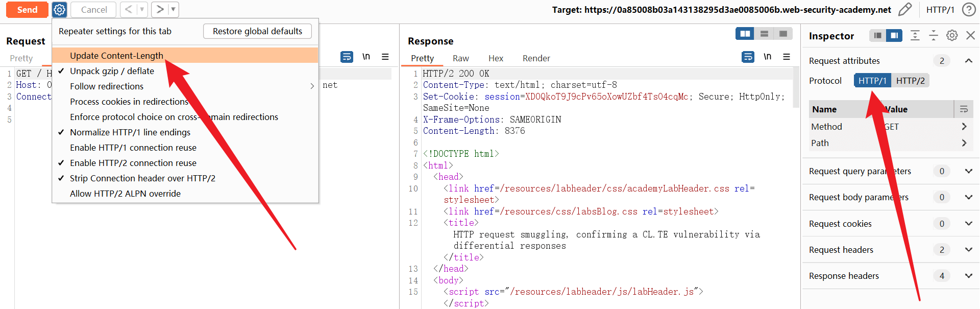Click the edit target pencil icon
This screenshot has height=309, width=980.
[904, 10]
